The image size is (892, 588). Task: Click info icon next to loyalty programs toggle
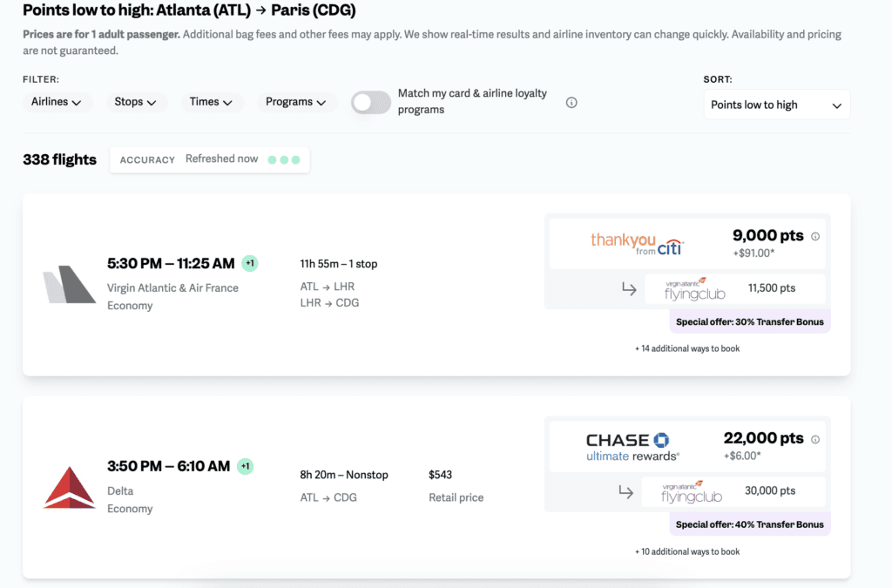(x=571, y=102)
